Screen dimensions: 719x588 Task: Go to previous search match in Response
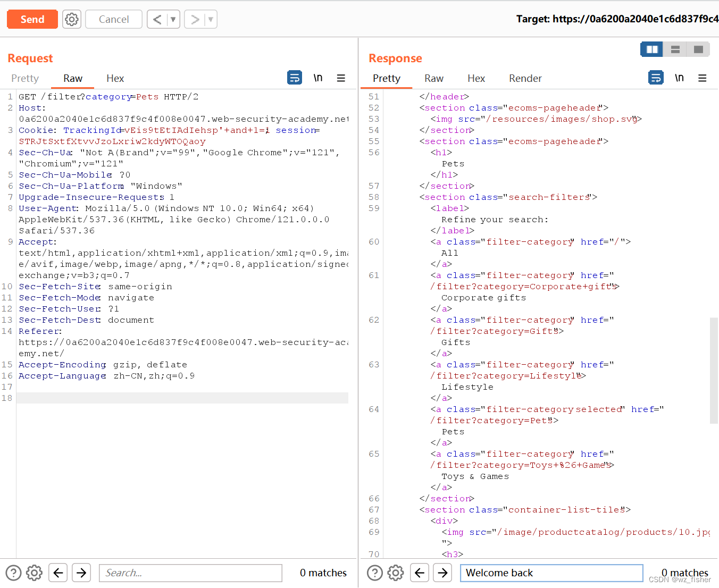tap(419, 573)
